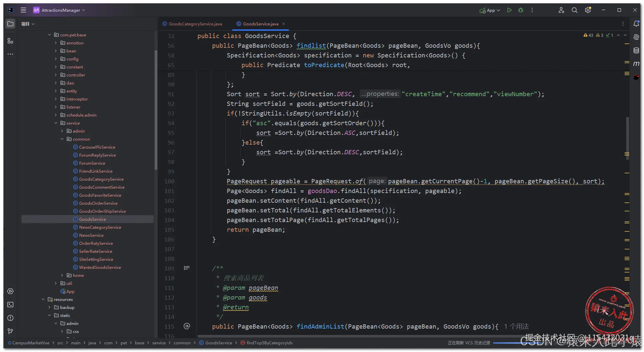Open the AI Assistant tool window
The image size is (644, 352).
coord(636,37)
